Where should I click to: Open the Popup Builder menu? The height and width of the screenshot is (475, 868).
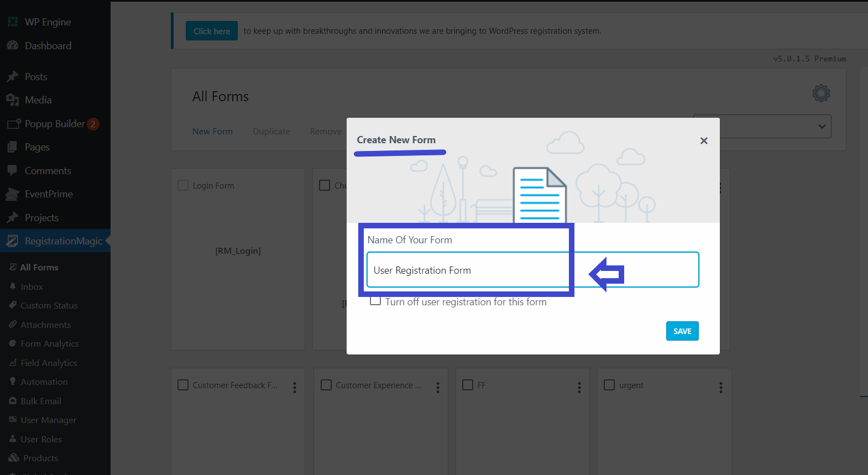(x=55, y=124)
